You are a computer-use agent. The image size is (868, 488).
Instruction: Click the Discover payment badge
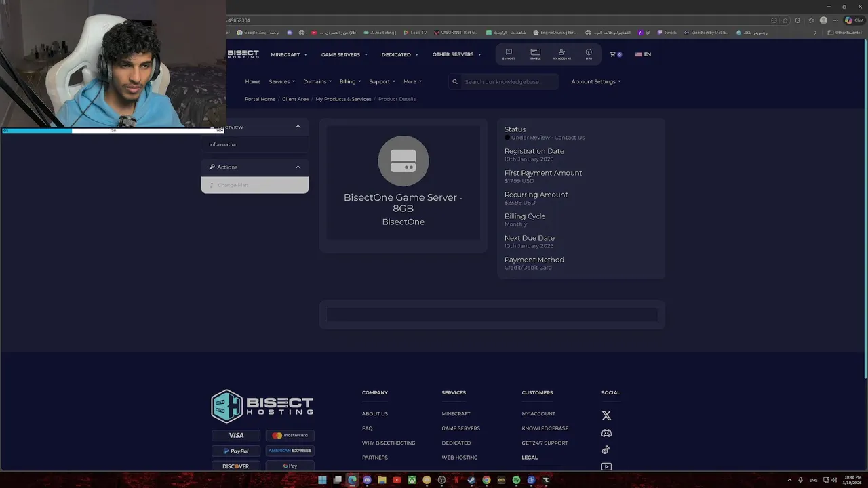pyautogui.click(x=236, y=466)
